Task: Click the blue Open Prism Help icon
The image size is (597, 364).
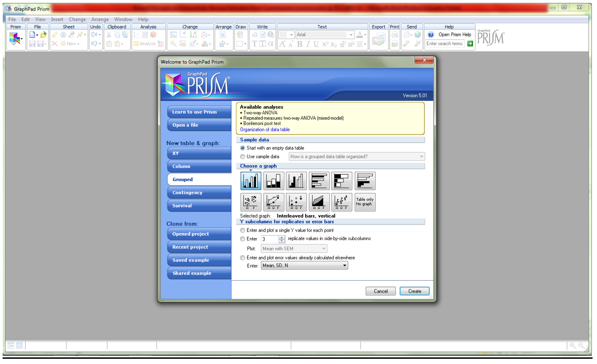Action: tap(431, 35)
